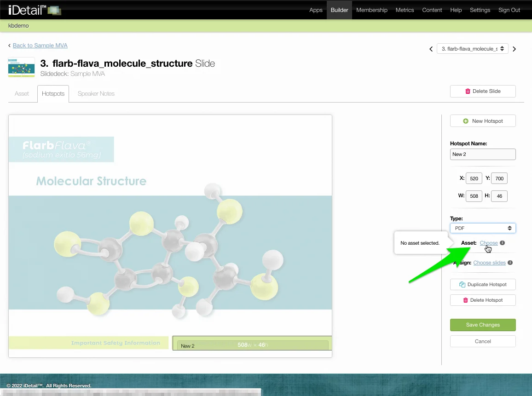Click the Hotspot Name input field
This screenshot has height=396, width=532.
coord(483,154)
